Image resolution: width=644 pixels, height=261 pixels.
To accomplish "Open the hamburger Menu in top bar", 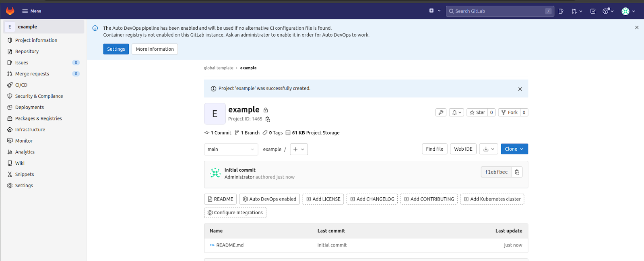I will 32,11.
